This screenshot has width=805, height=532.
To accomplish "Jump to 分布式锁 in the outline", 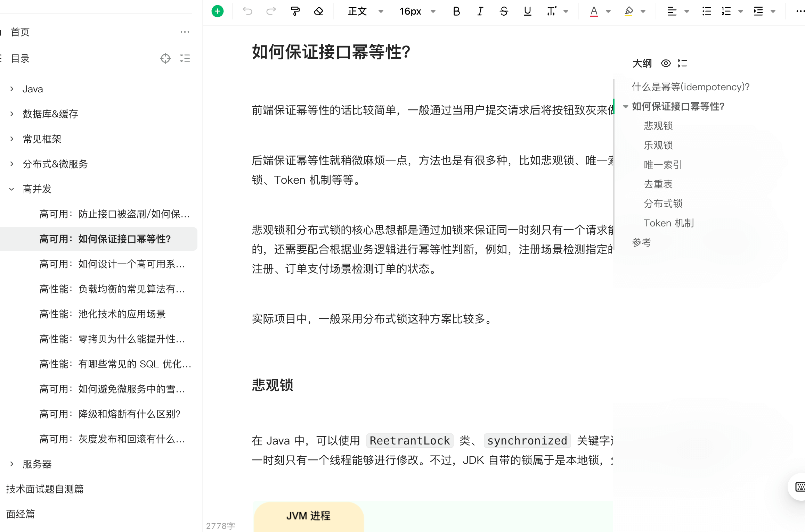I will click(x=663, y=203).
